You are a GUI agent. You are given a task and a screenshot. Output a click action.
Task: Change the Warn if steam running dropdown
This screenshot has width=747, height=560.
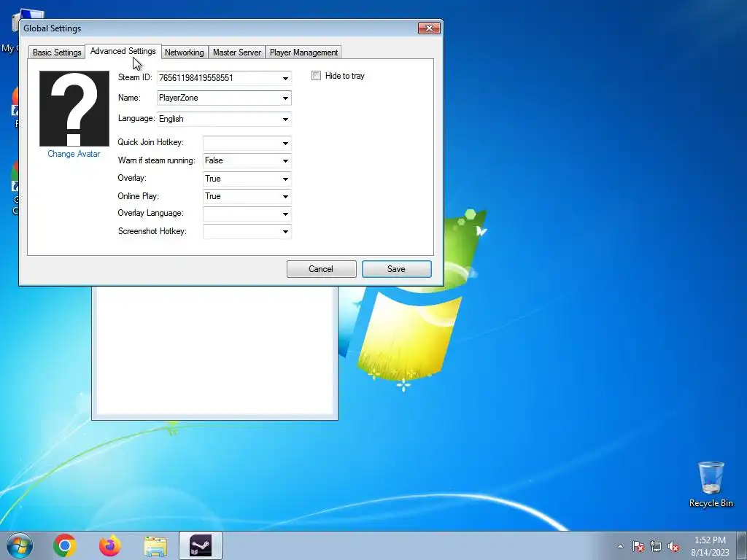285,161
